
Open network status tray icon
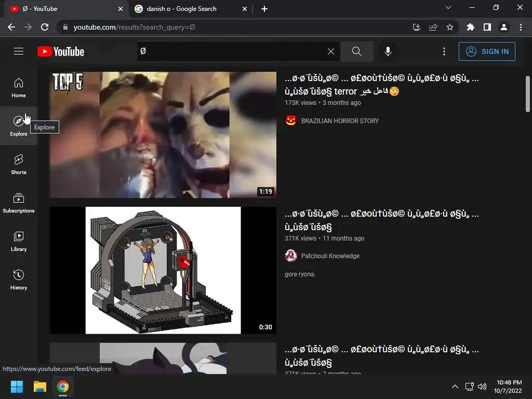click(x=469, y=387)
